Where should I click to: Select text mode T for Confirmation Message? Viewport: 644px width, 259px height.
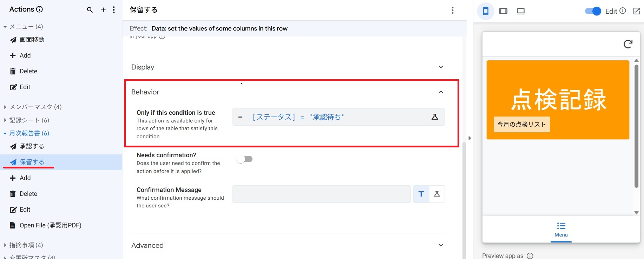tap(421, 194)
